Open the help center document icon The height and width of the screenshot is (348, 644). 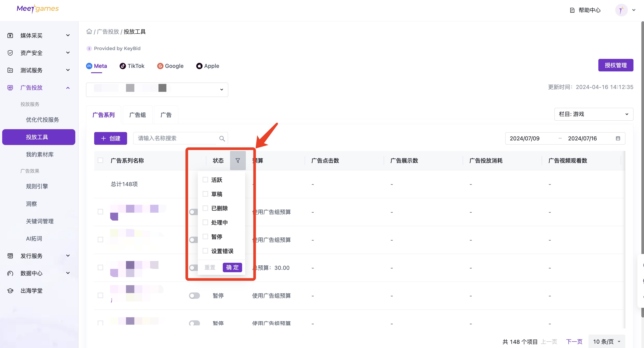coord(572,10)
